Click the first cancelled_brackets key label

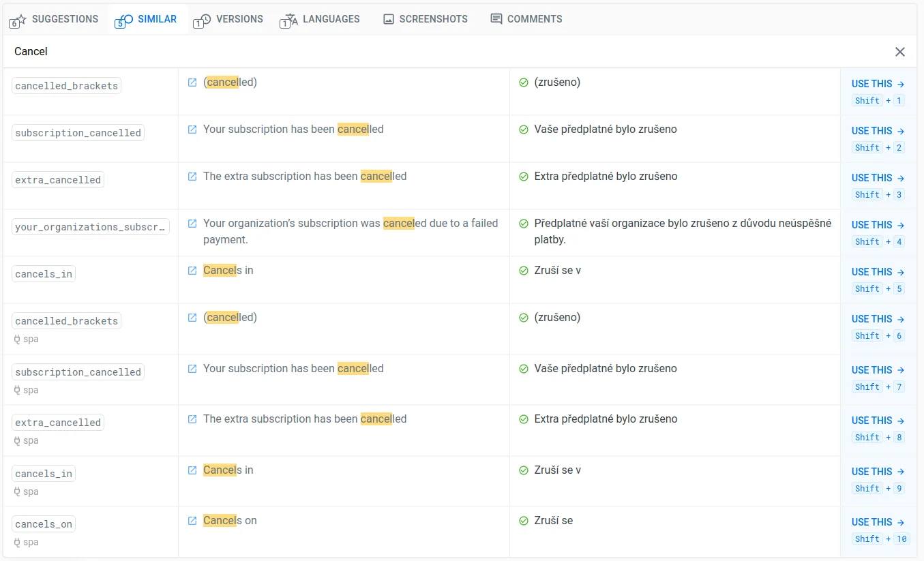(x=67, y=86)
